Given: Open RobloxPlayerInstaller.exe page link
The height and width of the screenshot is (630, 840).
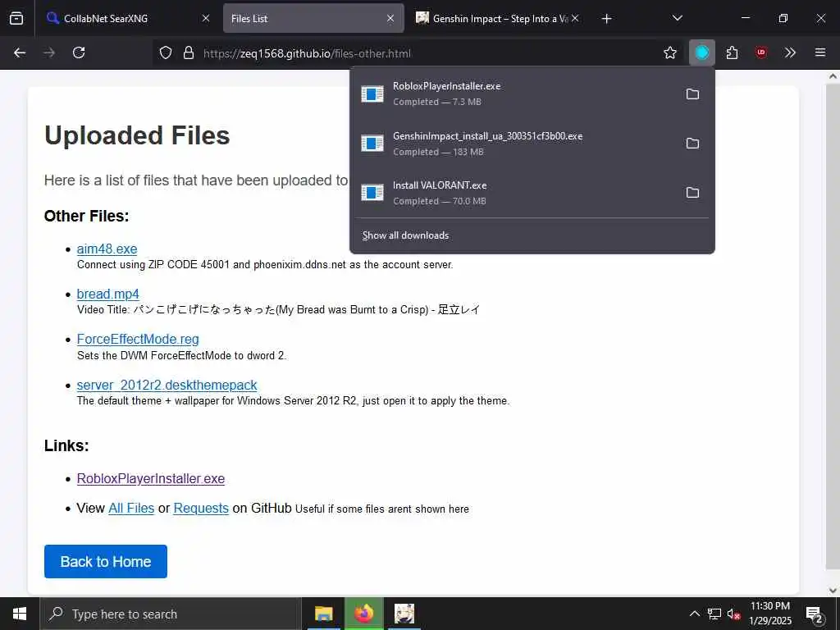Looking at the screenshot, I should (151, 478).
